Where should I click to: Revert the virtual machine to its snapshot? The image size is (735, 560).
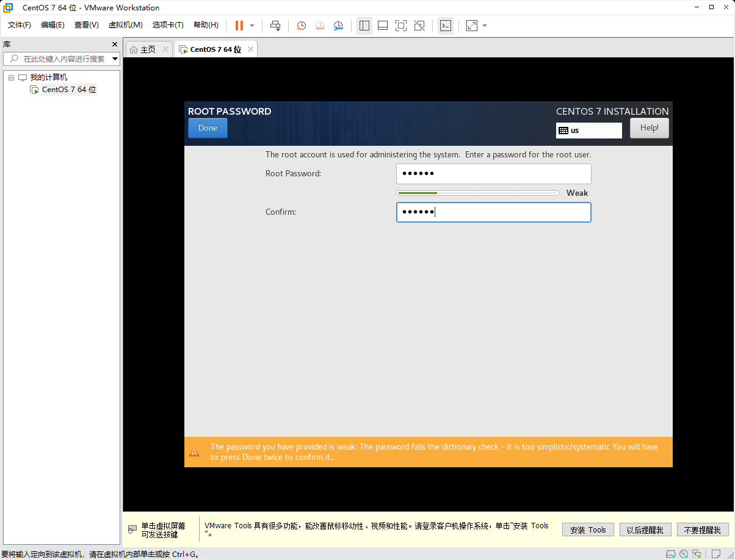click(320, 26)
